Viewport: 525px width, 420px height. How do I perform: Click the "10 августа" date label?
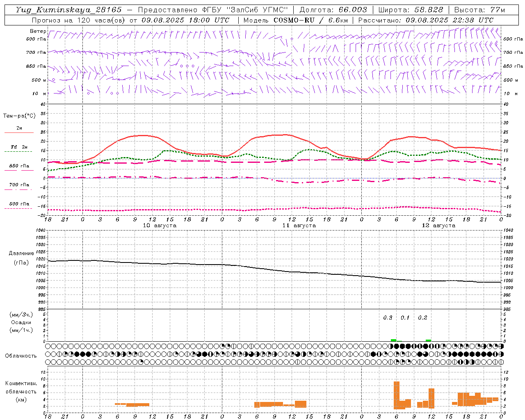(160, 226)
